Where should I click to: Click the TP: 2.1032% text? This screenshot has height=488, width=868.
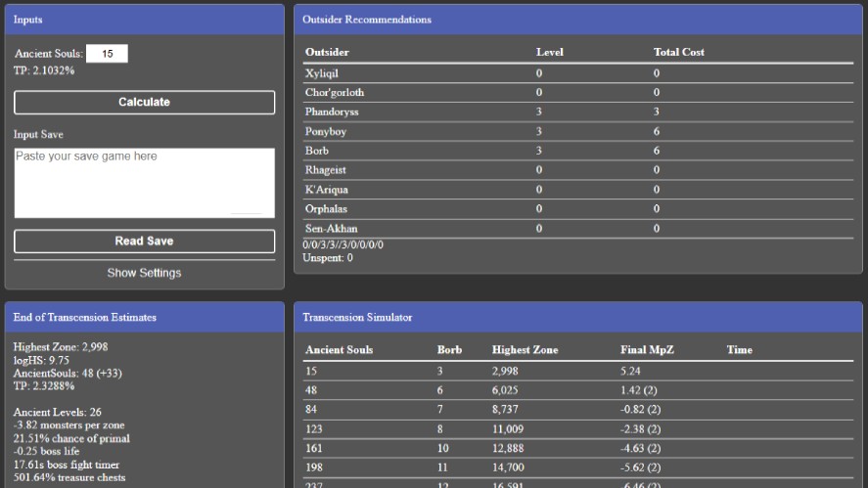44,70
